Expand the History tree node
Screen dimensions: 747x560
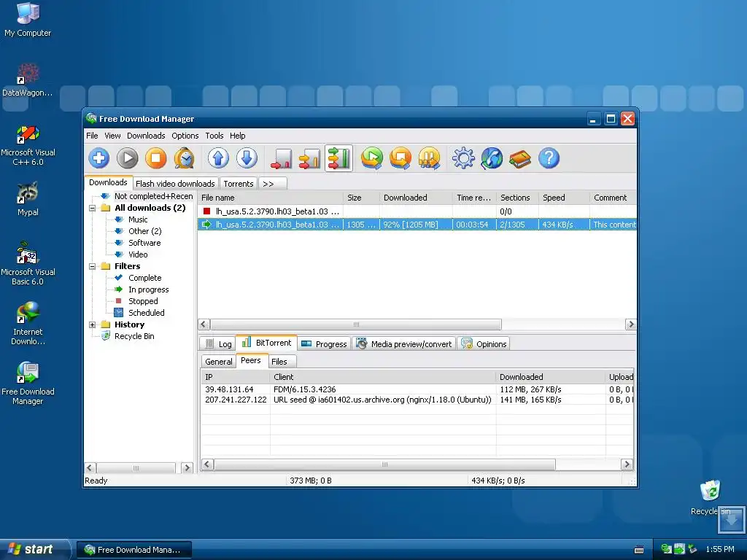(93, 324)
